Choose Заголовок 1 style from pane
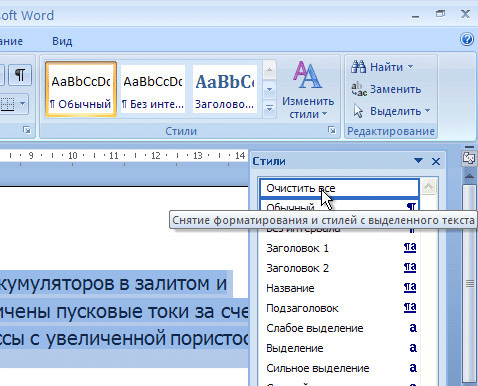The image size is (478, 386). point(339,248)
